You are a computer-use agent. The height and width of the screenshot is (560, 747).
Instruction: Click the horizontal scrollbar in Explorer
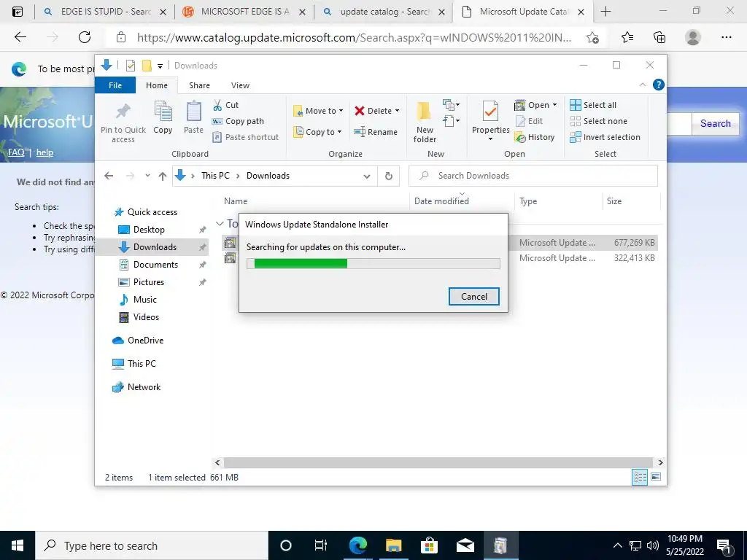tap(438, 462)
